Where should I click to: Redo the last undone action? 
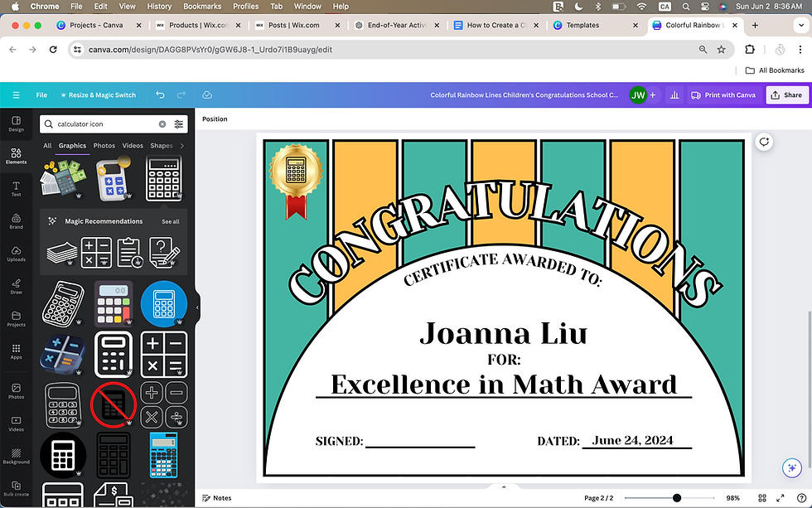[x=181, y=95]
